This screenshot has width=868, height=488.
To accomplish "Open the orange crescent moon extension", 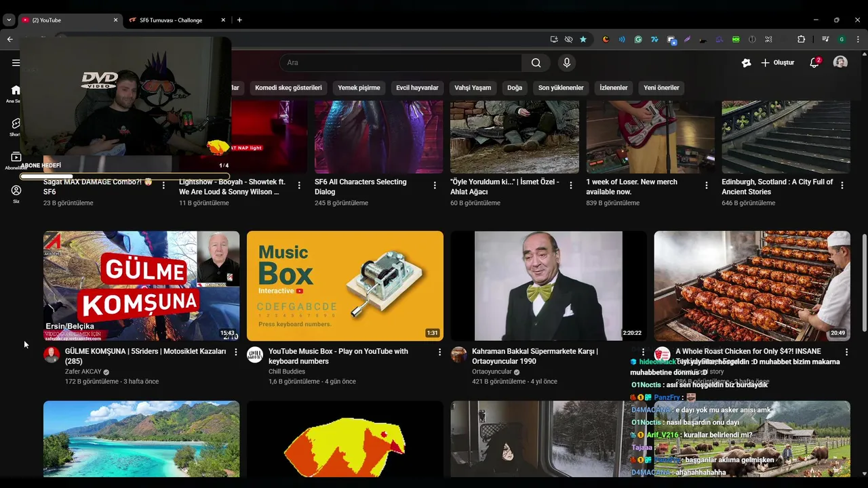I will pos(606,39).
